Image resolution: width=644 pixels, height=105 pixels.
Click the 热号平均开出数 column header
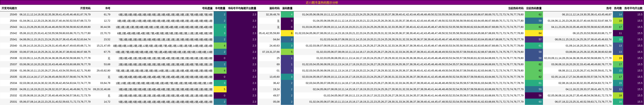pyautogui.click(x=633, y=8)
